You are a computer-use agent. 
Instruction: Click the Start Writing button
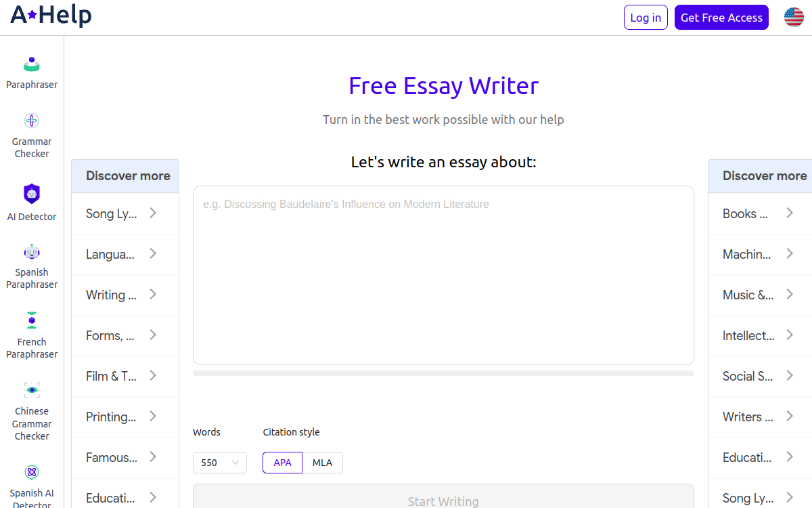coord(443,496)
